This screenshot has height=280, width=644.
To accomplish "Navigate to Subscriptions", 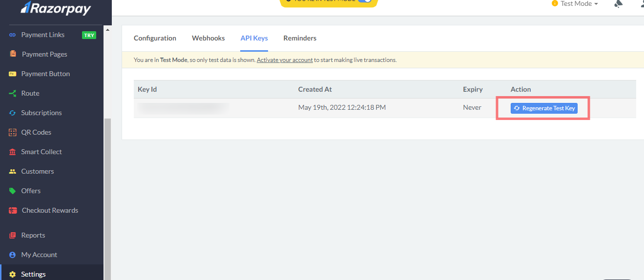I will click(42, 113).
